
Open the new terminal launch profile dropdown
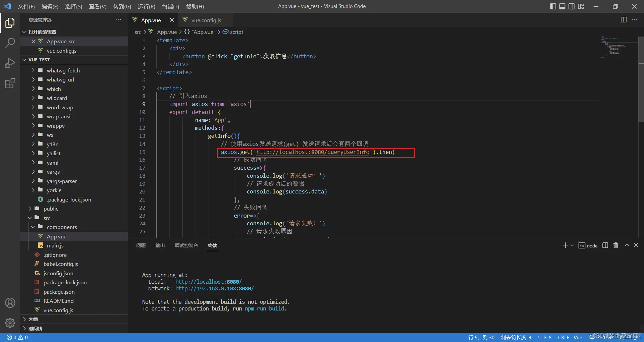572,245
